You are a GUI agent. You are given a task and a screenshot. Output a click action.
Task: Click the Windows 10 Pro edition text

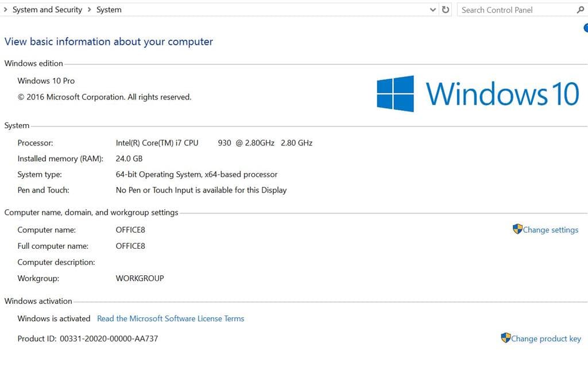46,80
